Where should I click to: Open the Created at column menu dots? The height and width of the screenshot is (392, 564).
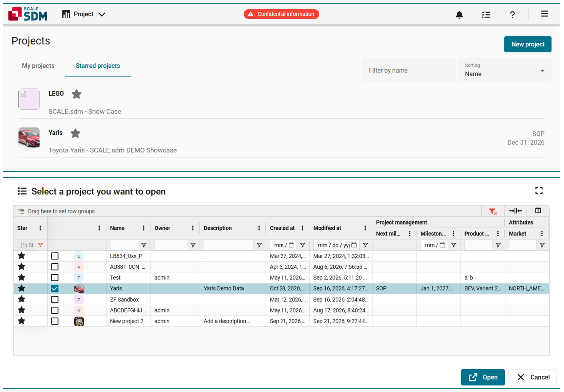pos(303,228)
